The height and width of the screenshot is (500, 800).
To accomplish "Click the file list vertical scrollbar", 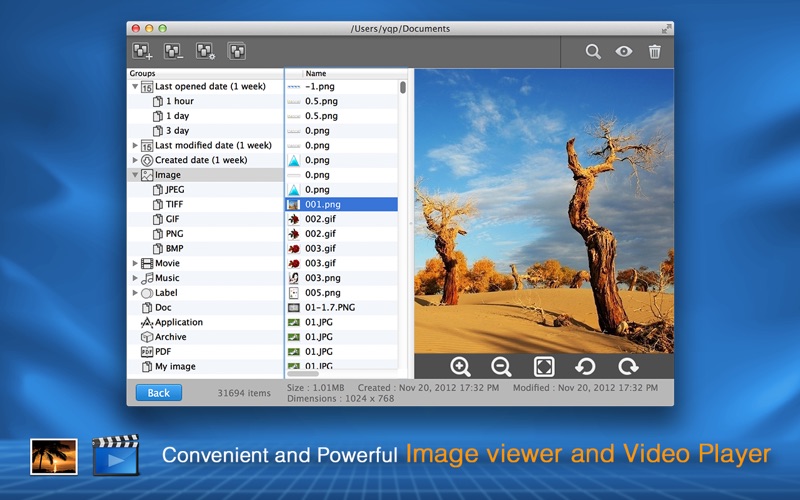I will tap(403, 87).
